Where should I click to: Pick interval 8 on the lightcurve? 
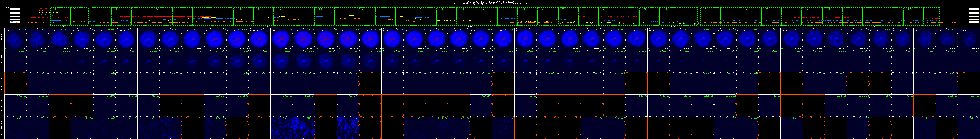(x=203, y=16)
